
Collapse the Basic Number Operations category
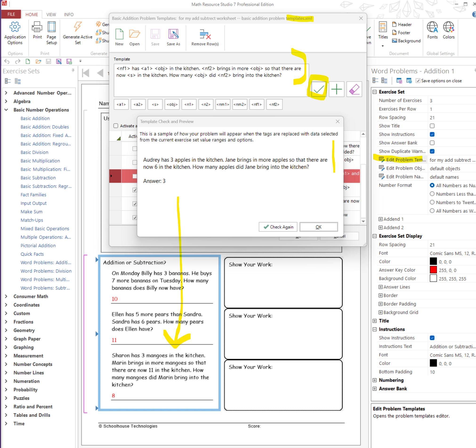pyautogui.click(x=6, y=110)
